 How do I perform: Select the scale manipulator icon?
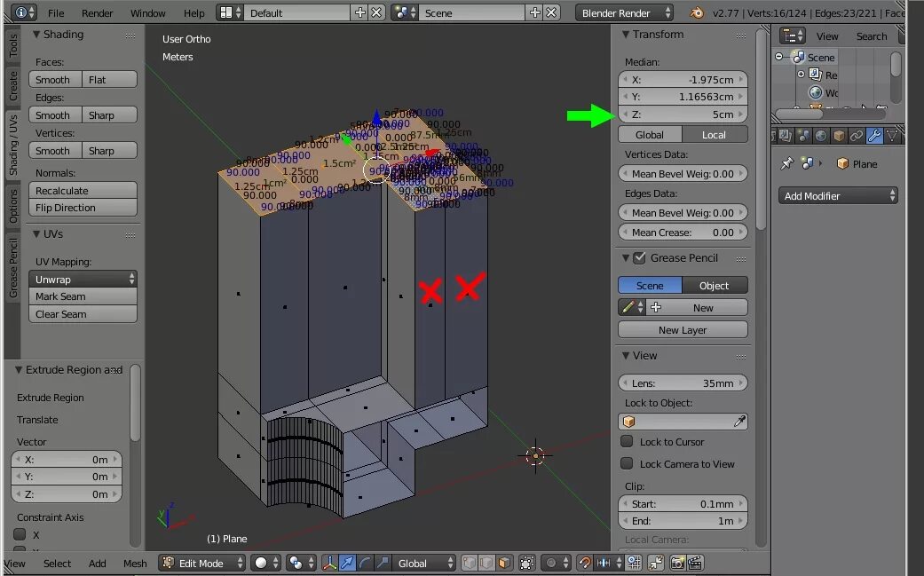pos(383,563)
